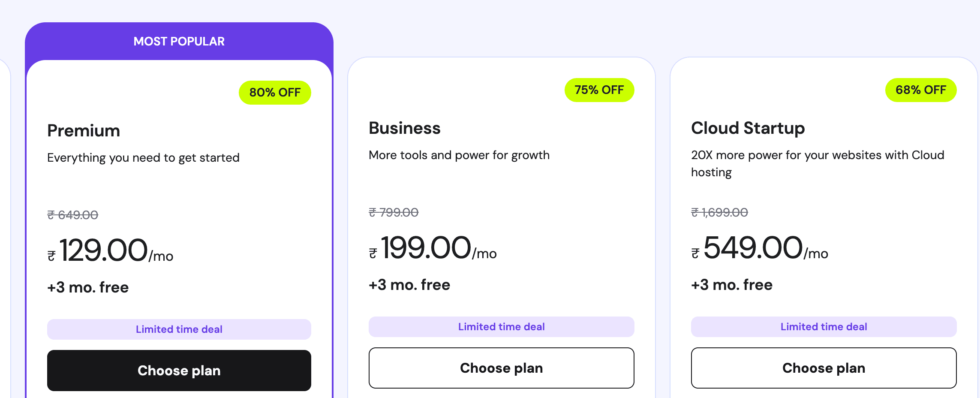Click the strikethrough ₹1,699.00 price

pyautogui.click(x=719, y=212)
